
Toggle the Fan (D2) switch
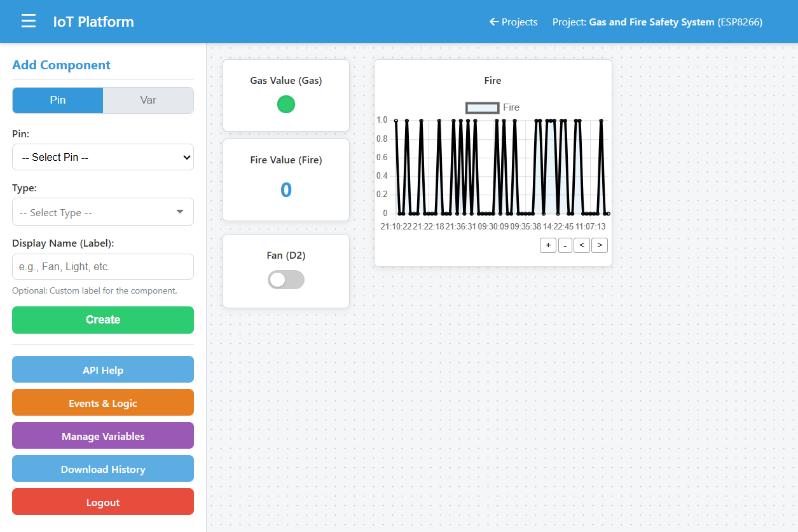tap(286, 280)
